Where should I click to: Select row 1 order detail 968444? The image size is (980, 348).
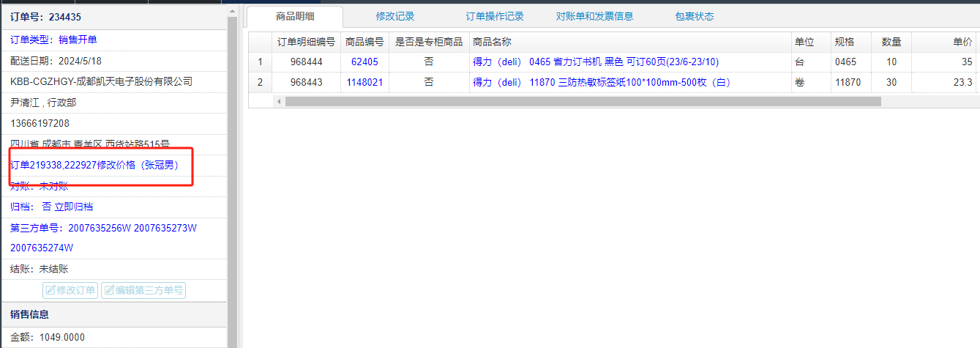point(306,62)
